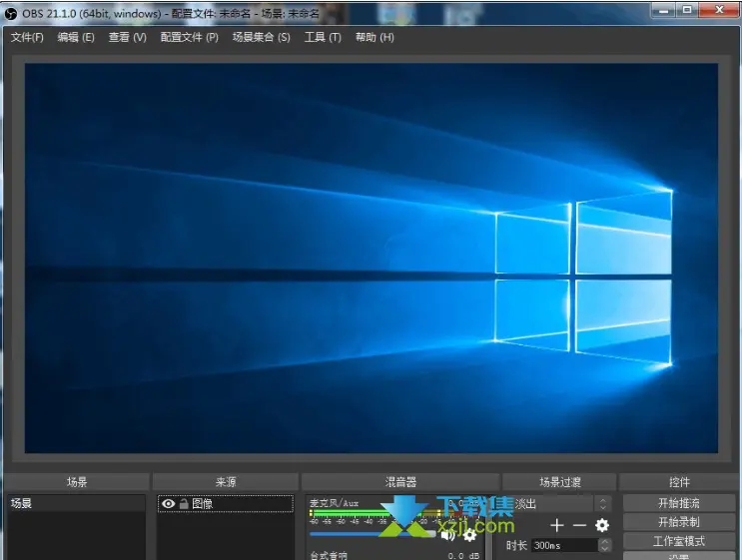Enable 工作室模式 studio mode

678,541
